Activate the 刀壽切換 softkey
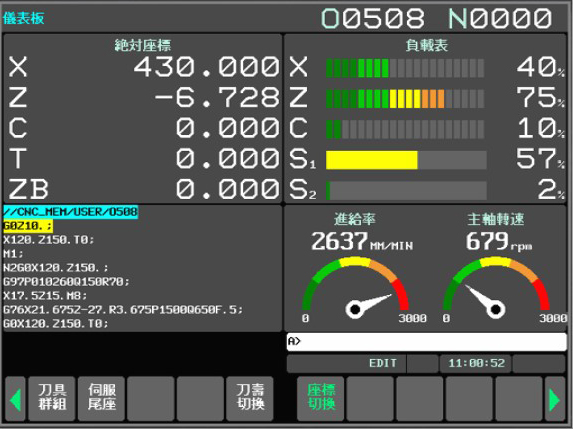Viewport: 573px width, 429px height. pyautogui.click(x=250, y=399)
